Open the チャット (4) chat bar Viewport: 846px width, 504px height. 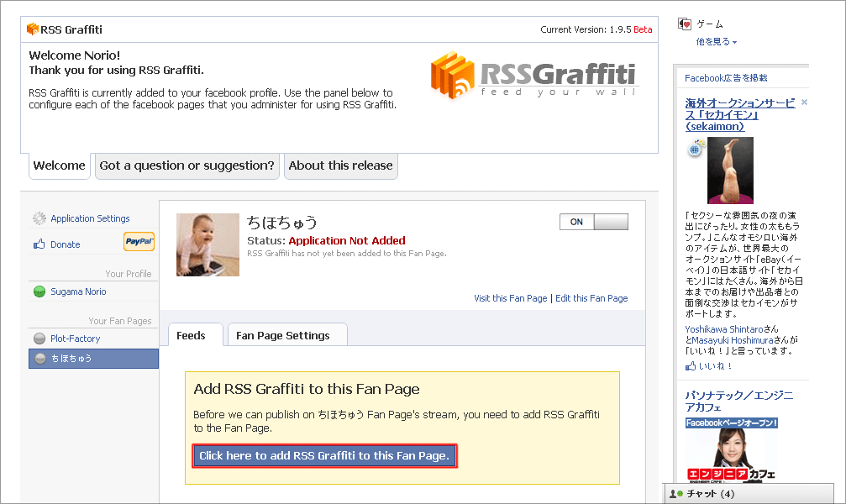(x=749, y=494)
